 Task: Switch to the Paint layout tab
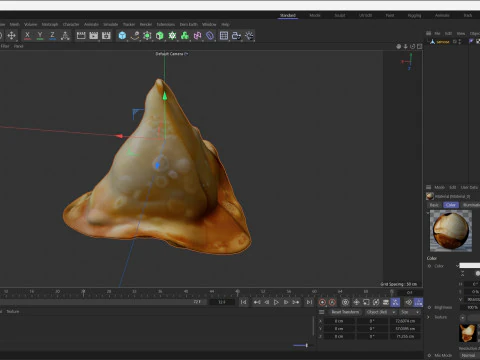point(390,15)
